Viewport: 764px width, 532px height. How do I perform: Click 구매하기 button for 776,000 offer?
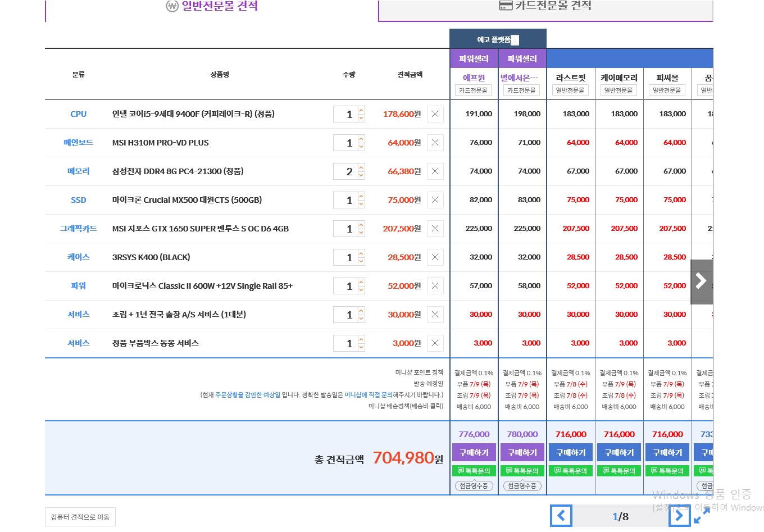pos(474,453)
